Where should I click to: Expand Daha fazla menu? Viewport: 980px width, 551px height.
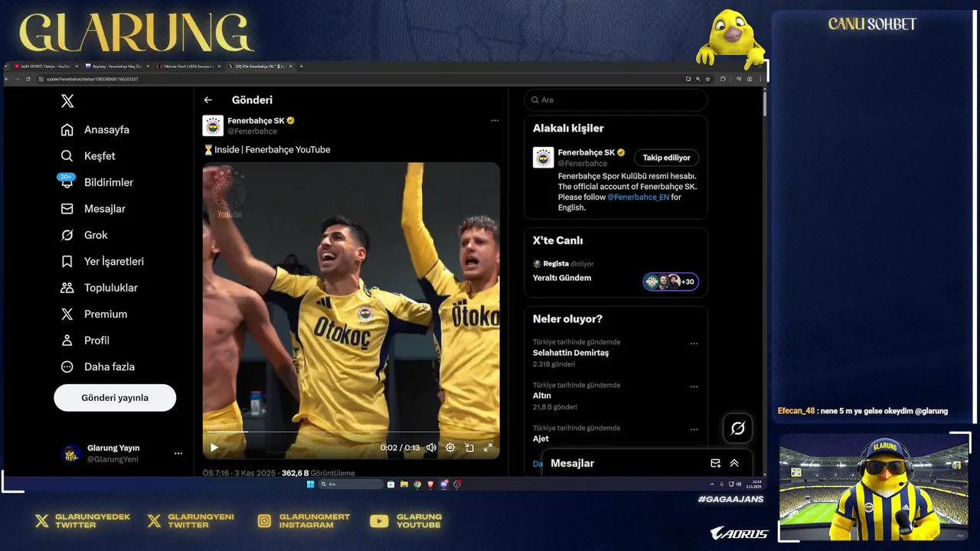point(98,367)
